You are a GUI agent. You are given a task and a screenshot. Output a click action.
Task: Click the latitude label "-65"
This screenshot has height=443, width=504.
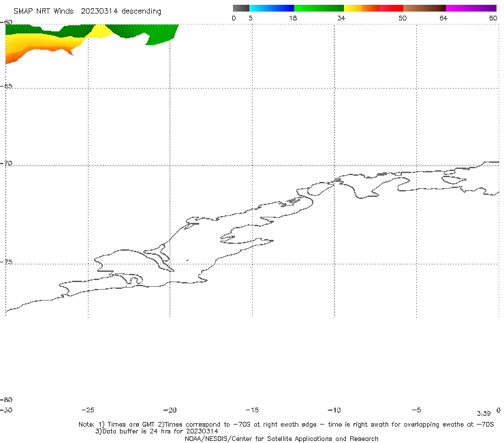tap(6, 86)
